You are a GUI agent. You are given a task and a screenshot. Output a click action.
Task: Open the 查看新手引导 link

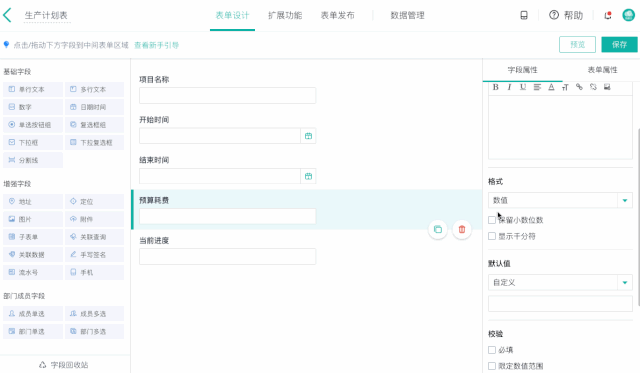click(157, 45)
